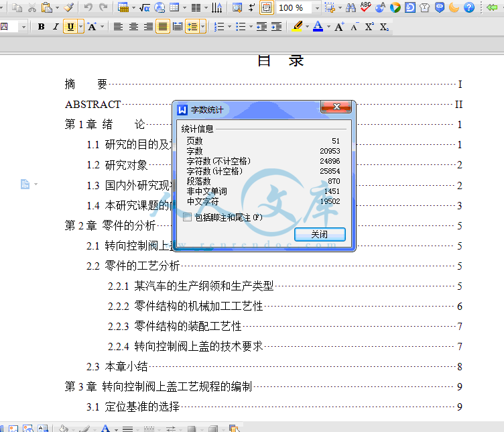Toggle Bold formatting
The height and width of the screenshot is (432, 504).
(x=41, y=27)
